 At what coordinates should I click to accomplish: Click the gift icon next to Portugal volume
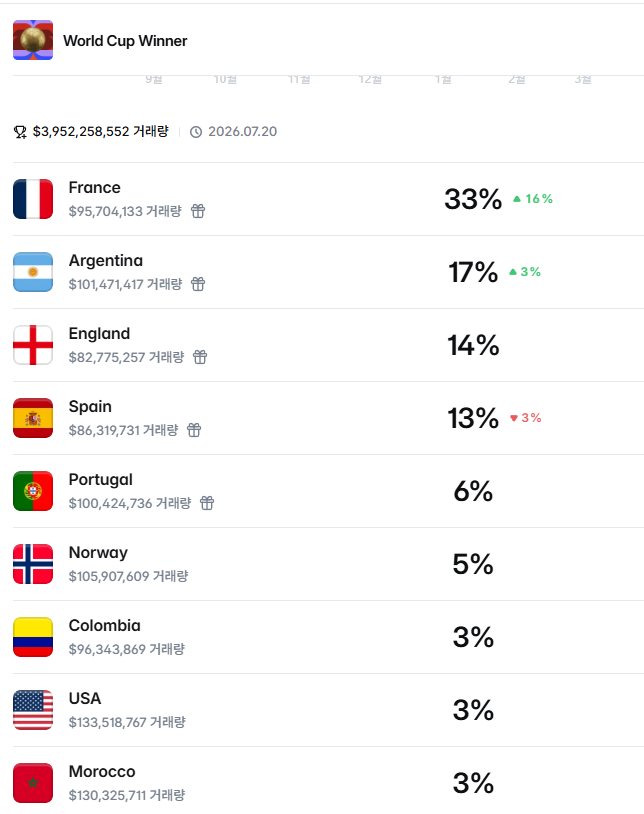207,503
